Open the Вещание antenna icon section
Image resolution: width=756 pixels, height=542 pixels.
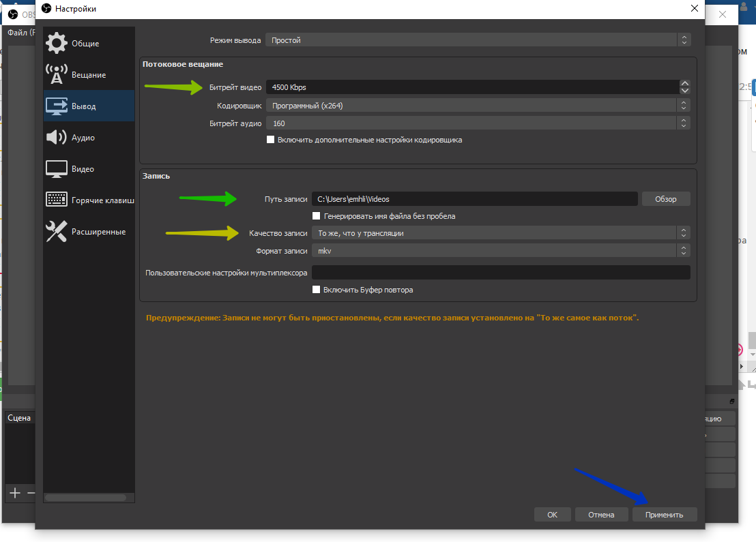57,75
